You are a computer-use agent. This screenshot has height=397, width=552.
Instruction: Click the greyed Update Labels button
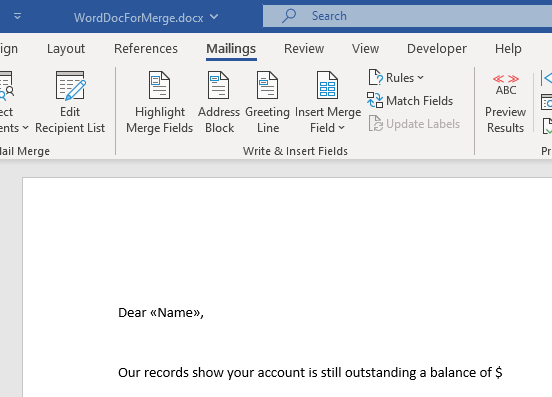click(x=414, y=124)
